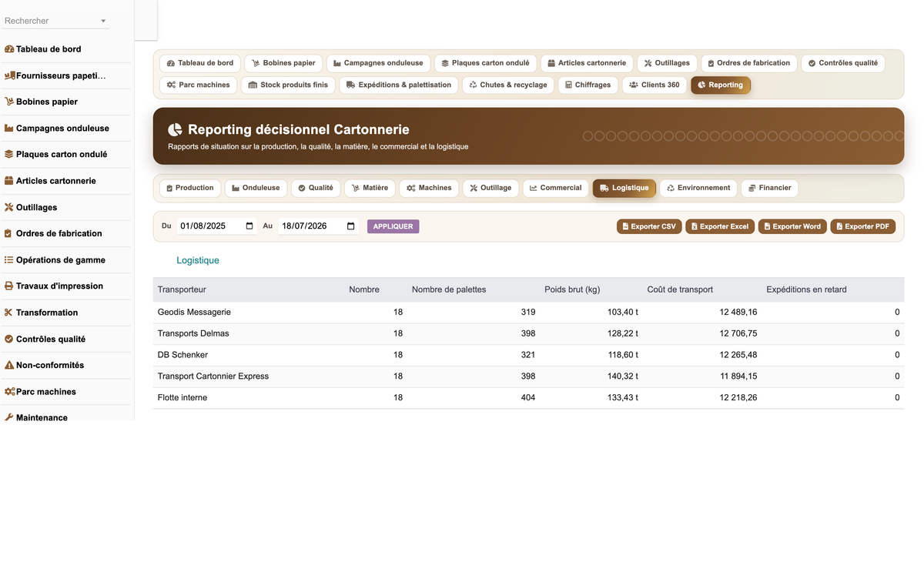Switch to the Commercial report tab
This screenshot has width=924, height=572.
coord(556,188)
